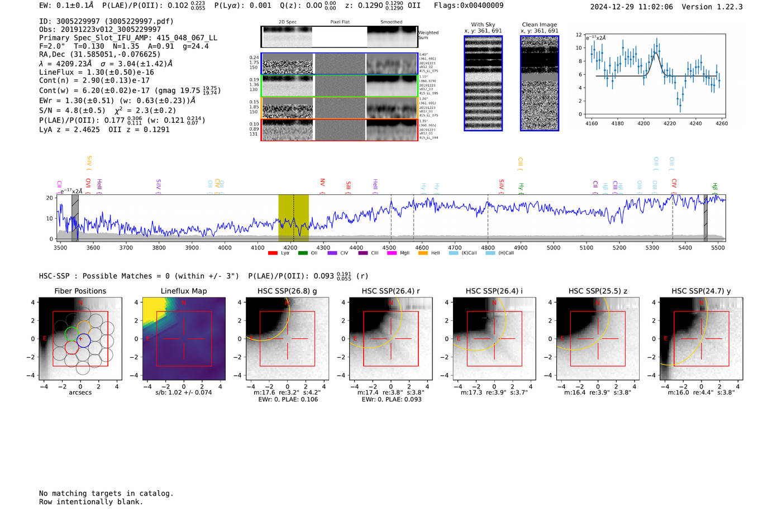This screenshot has width=782, height=532.
Task: Click the green fiber circle in Fiber Positions
Action: coord(71,334)
